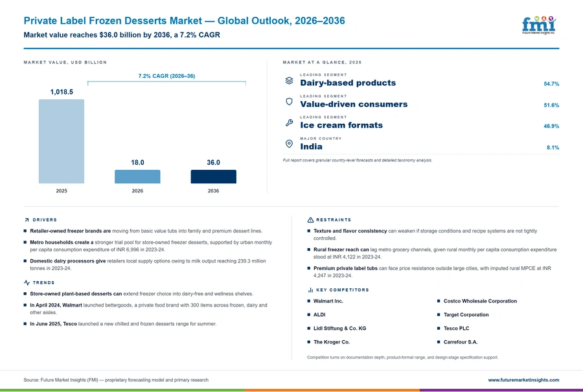The image size is (583, 392).
Task: Click the Market At A Glance, 2026 heading
Action: coord(322,62)
